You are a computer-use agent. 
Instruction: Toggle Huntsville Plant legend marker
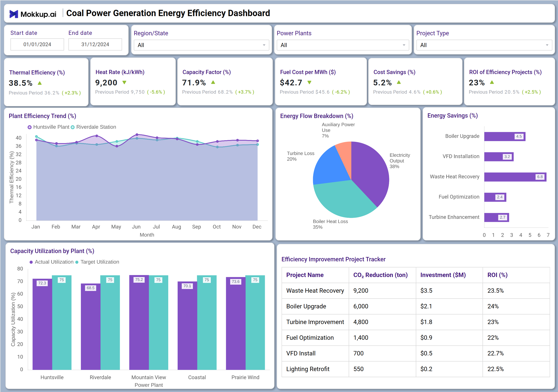click(30, 127)
